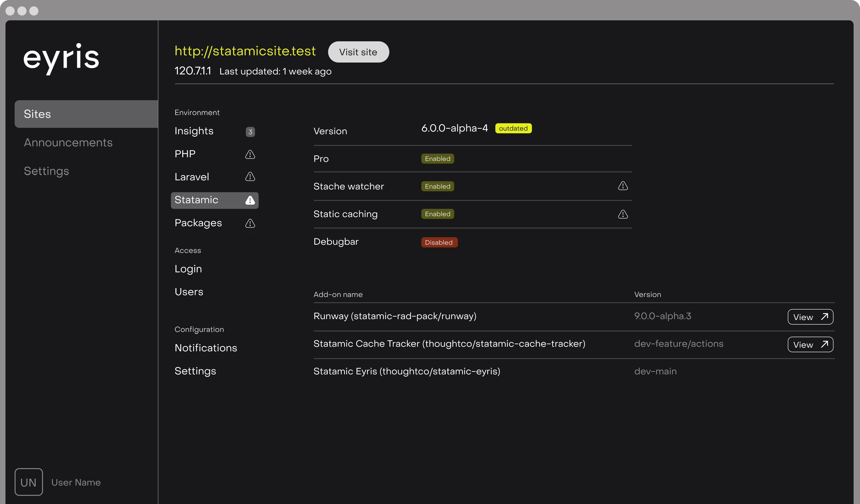Click the warning icon on the Statamic tab
This screenshot has height=504, width=860.
click(x=250, y=200)
